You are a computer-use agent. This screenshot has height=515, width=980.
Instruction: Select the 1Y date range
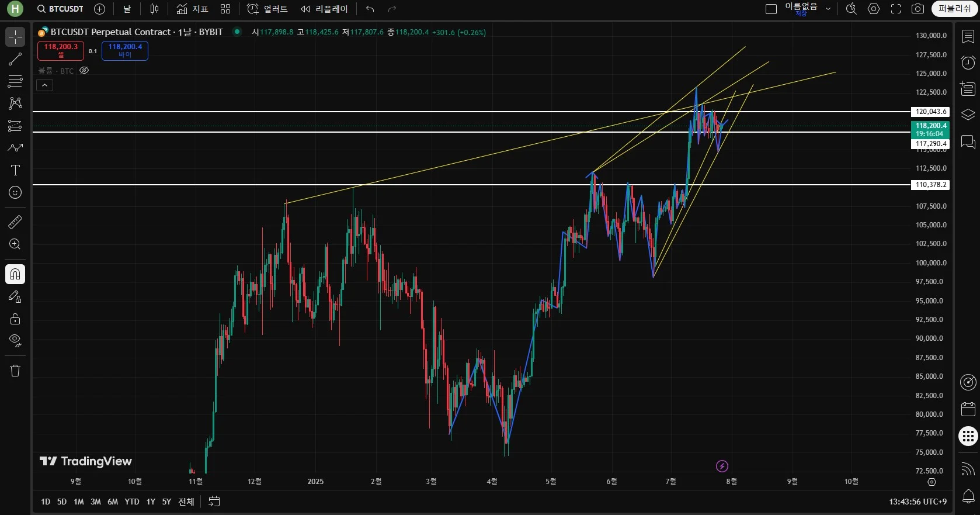[x=151, y=502]
